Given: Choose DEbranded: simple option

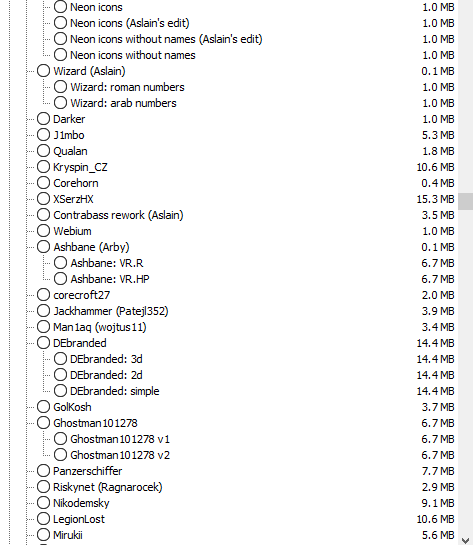Looking at the screenshot, I should pyautogui.click(x=60, y=391).
